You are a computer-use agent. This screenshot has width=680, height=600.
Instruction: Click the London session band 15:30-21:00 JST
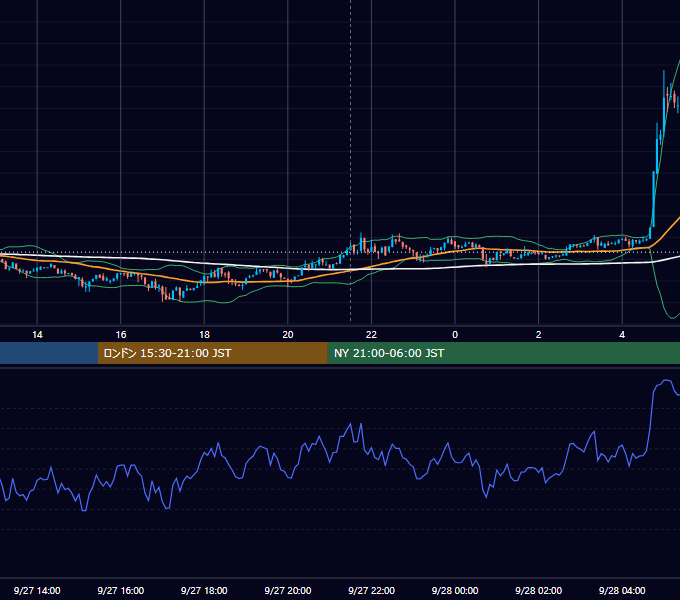click(212, 353)
